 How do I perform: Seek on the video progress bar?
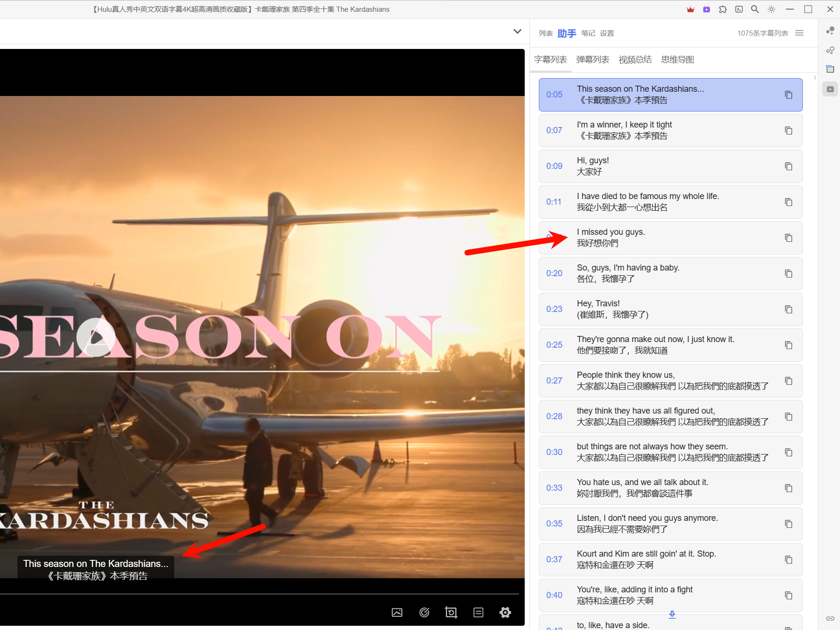pyautogui.click(x=259, y=594)
